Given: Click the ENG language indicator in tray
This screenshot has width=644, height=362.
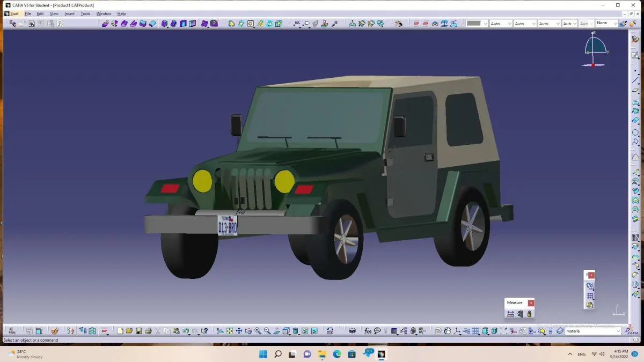Looking at the screenshot, I should pos(582,354).
